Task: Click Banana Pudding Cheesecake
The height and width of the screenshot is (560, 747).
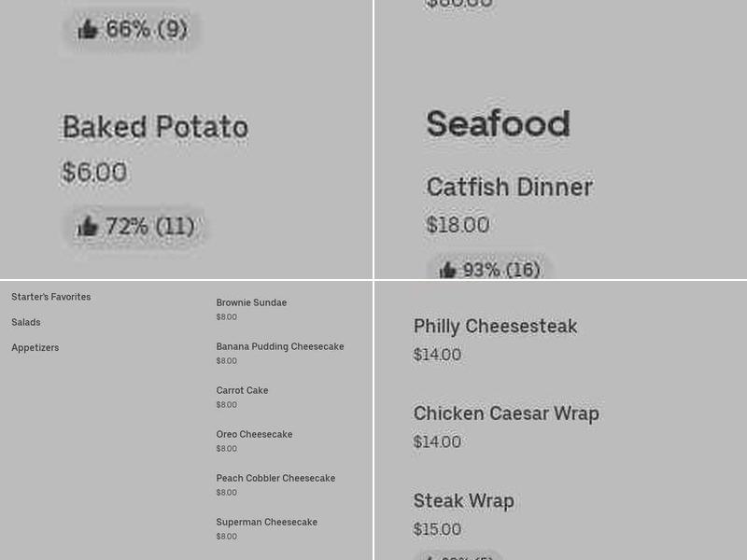Action: click(x=280, y=346)
